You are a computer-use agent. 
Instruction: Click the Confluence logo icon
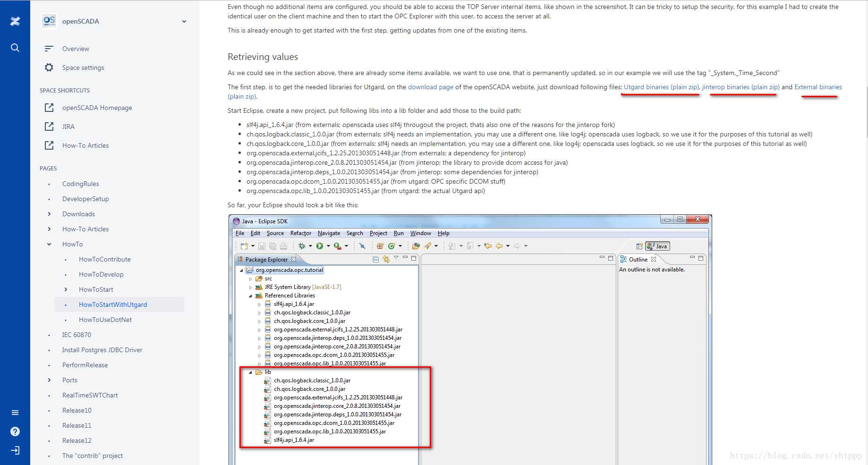tap(15, 21)
